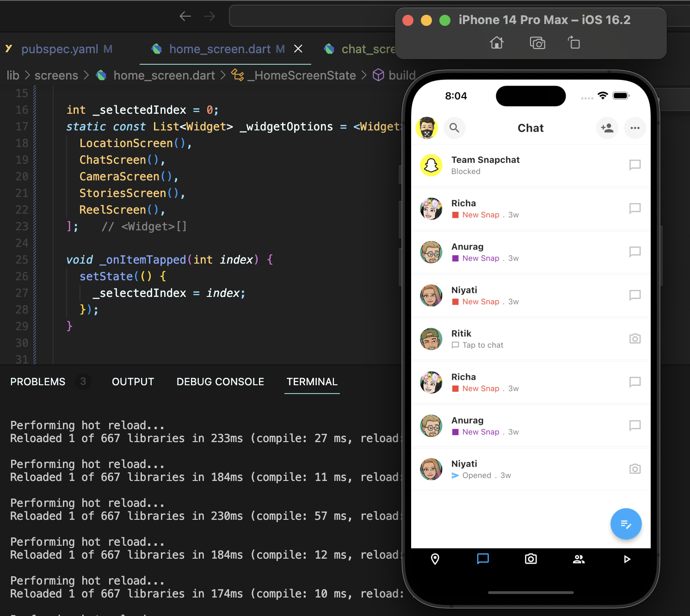Open the camera icon in the bottom navigation

point(530,559)
